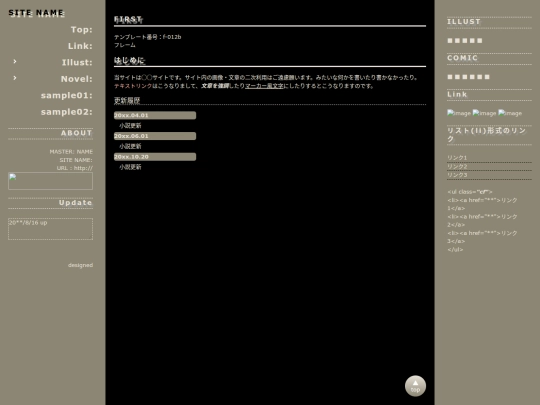The width and height of the screenshot is (540, 405).
Task: Click the ul class code sample line
Action: [470, 192]
